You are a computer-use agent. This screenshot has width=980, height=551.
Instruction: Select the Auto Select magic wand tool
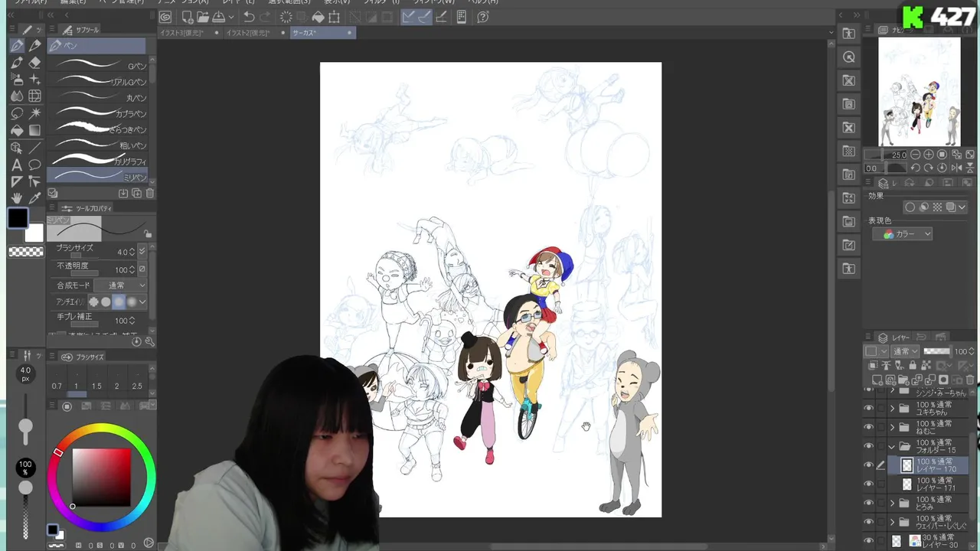(x=34, y=113)
